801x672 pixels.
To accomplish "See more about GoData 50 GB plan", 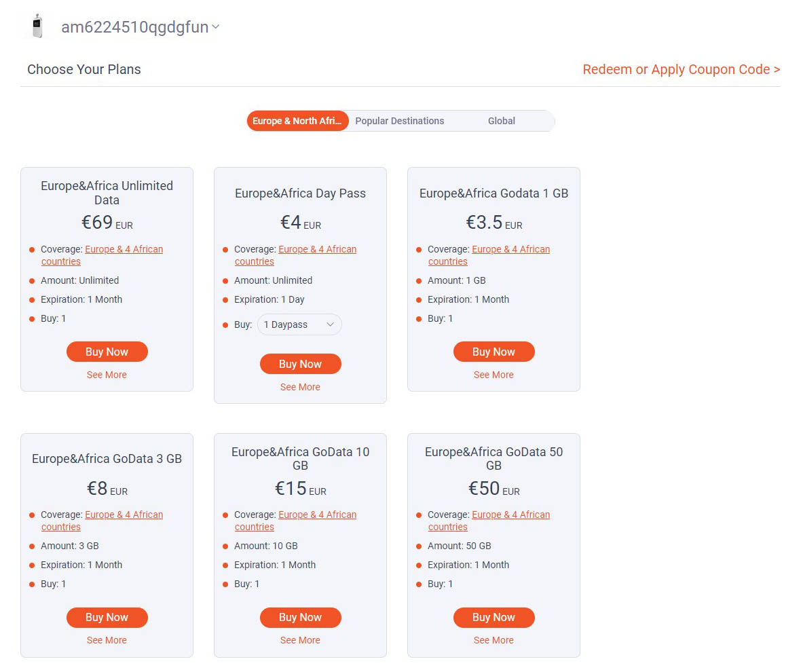I will (494, 640).
